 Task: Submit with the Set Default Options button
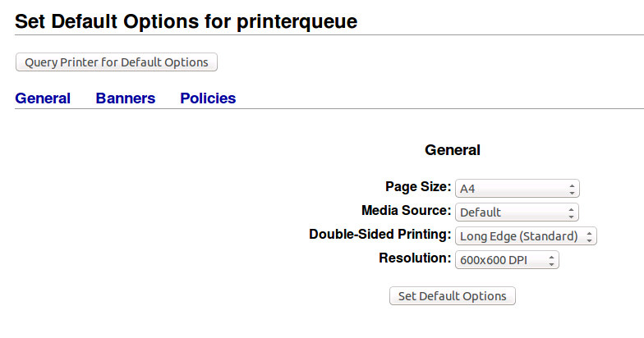(452, 295)
